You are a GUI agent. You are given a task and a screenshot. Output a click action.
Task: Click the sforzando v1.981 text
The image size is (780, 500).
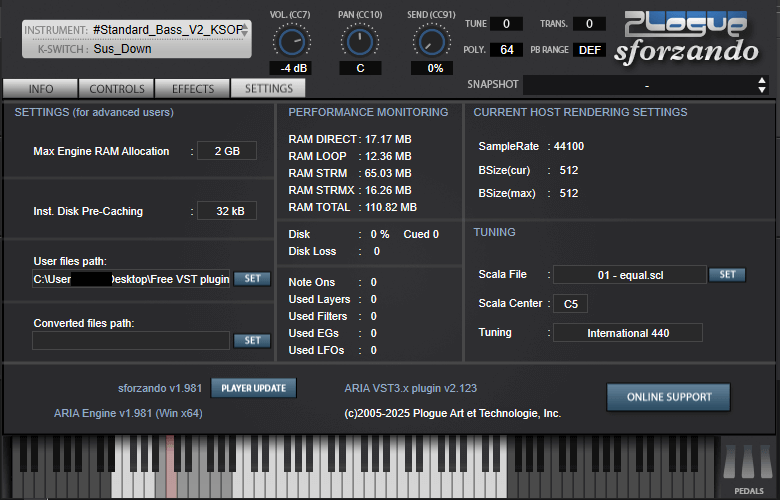pos(160,388)
